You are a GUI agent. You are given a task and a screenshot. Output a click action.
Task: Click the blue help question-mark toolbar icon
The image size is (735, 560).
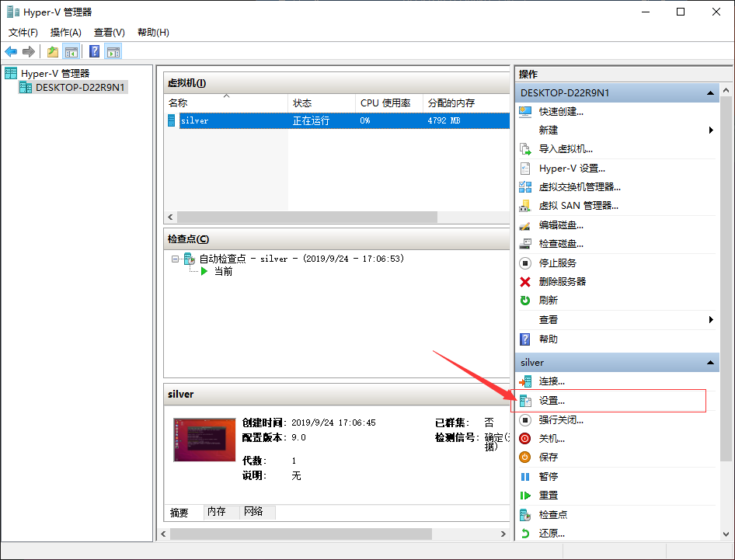pyautogui.click(x=94, y=51)
